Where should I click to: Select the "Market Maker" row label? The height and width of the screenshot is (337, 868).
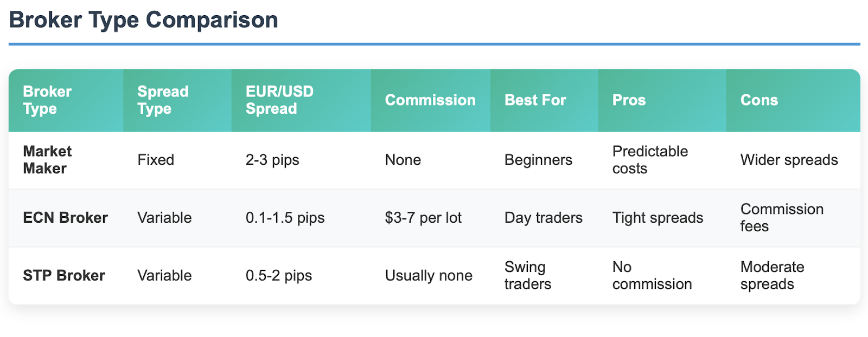pos(47,160)
